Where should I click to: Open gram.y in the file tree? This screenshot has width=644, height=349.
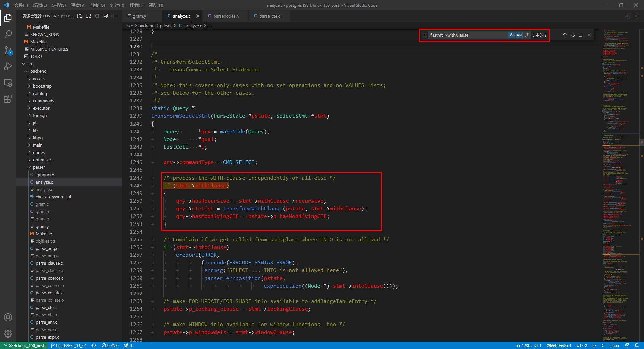[x=42, y=226]
